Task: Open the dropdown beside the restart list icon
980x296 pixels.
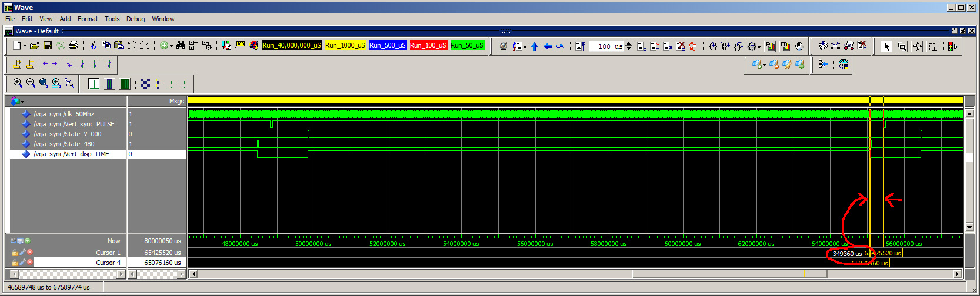Action: point(525,47)
